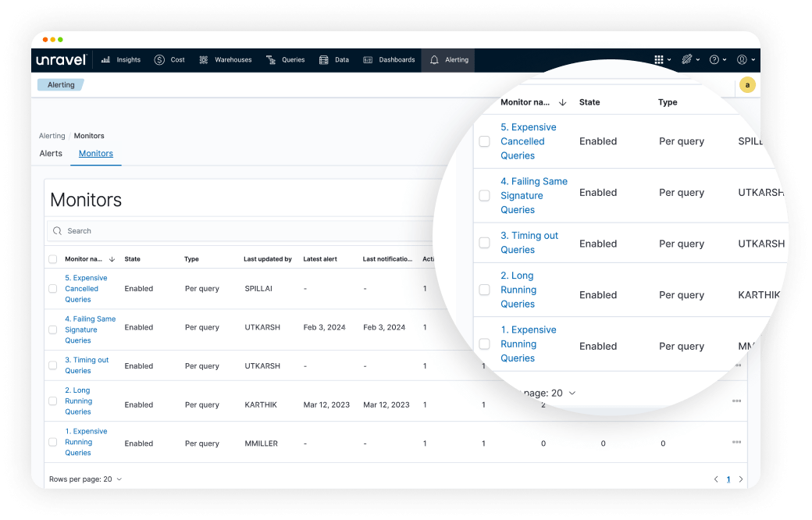Switch to the Alerts tab
Screen dimensions: 812x520
point(51,153)
